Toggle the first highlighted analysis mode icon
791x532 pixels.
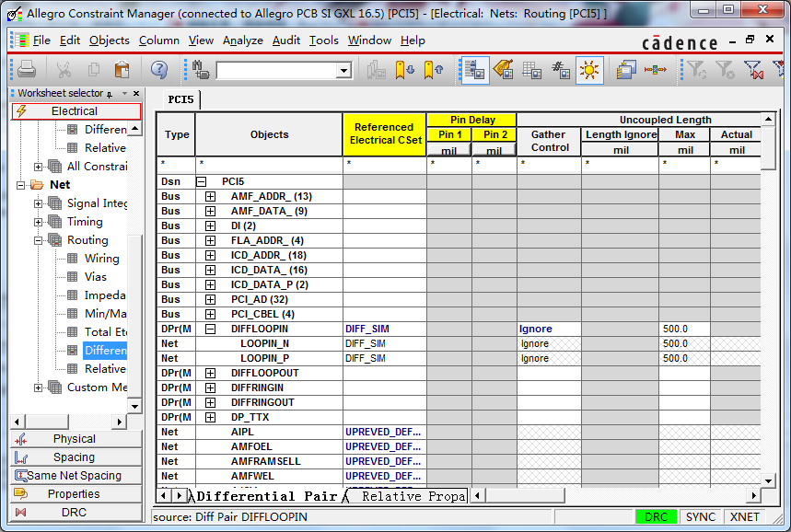475,70
